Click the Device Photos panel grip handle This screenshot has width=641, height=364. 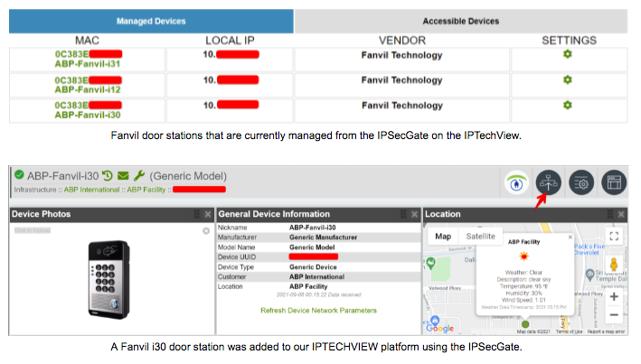196,214
